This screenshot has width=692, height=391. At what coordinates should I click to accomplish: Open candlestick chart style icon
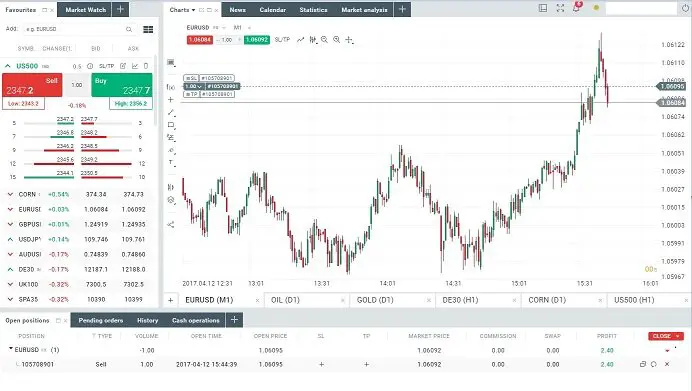click(313, 40)
